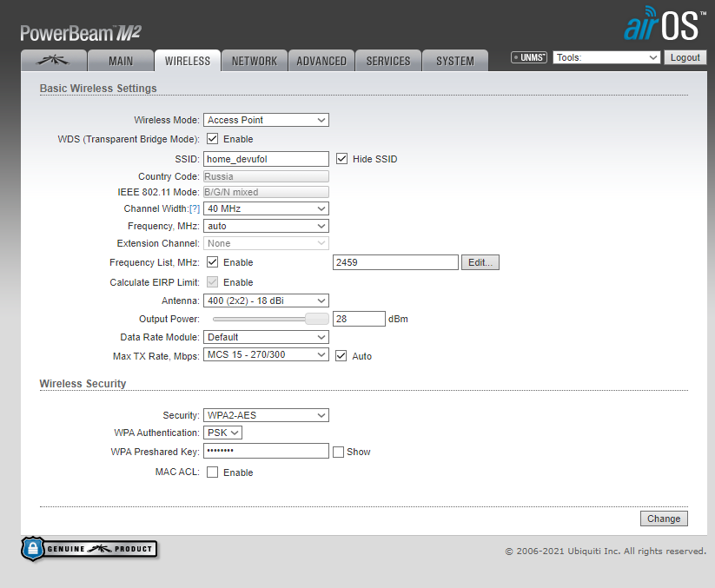Uncheck the Hide SSID checkbox
Screen dimensions: 715x588
(x=341, y=159)
